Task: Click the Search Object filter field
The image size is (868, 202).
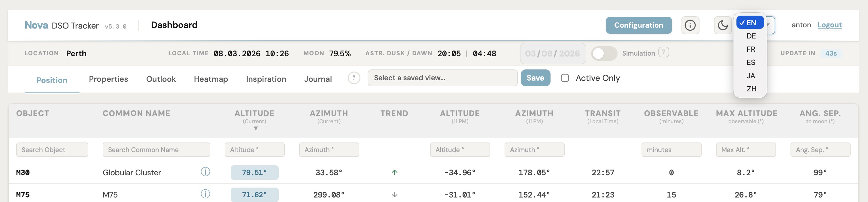Action: (x=52, y=150)
